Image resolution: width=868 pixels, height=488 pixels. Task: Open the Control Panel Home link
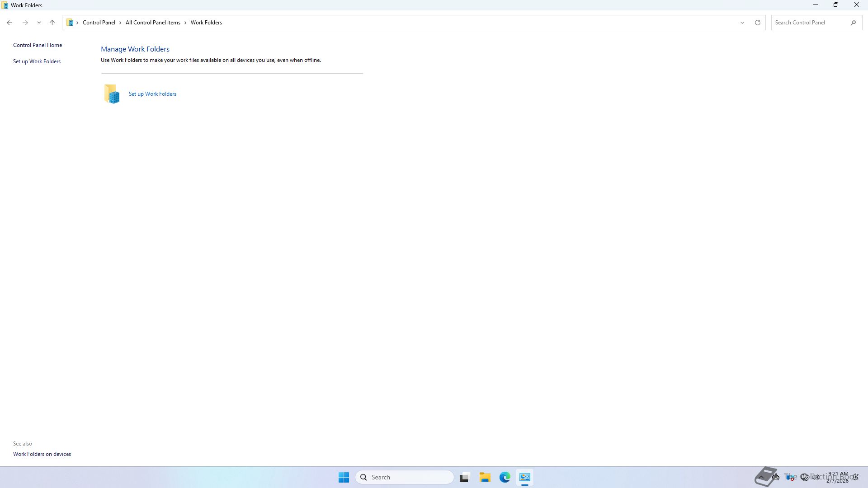pyautogui.click(x=38, y=45)
